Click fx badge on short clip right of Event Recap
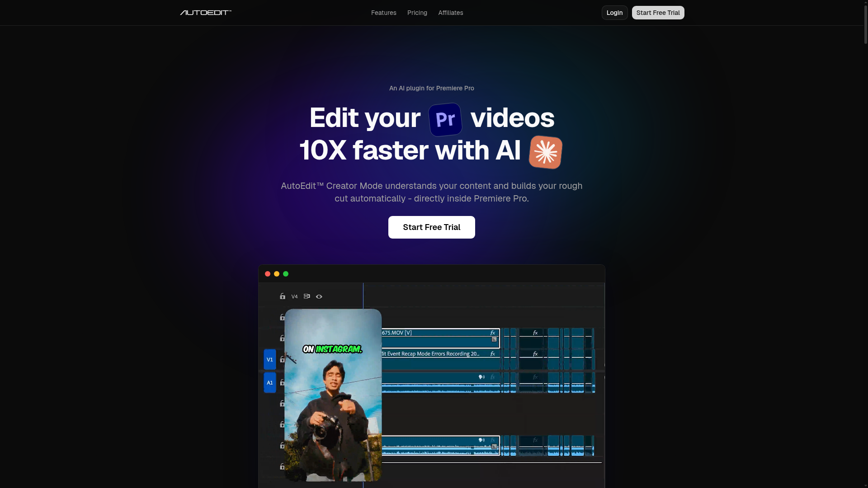This screenshot has width=868, height=488. pyautogui.click(x=535, y=354)
